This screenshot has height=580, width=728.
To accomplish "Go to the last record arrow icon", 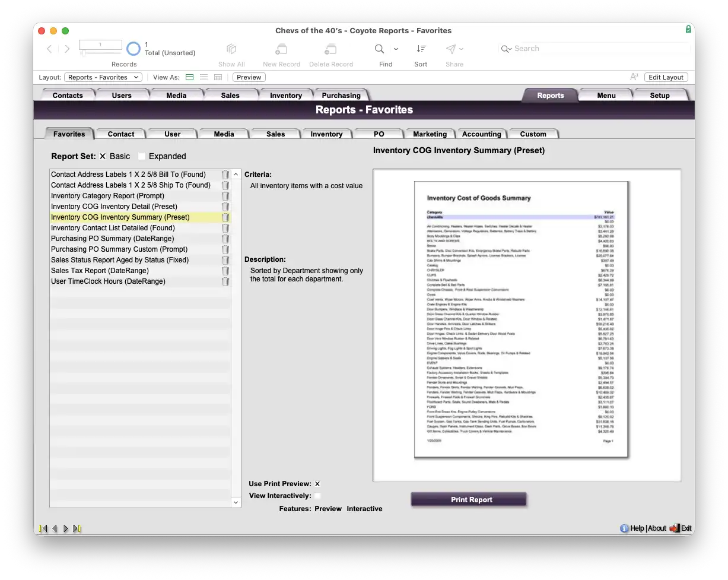I will [x=77, y=528].
